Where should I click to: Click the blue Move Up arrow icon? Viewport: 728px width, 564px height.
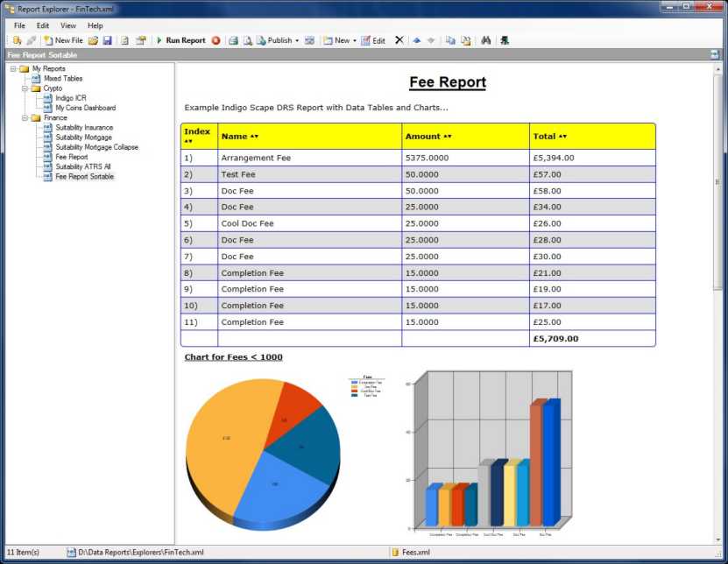(x=416, y=40)
